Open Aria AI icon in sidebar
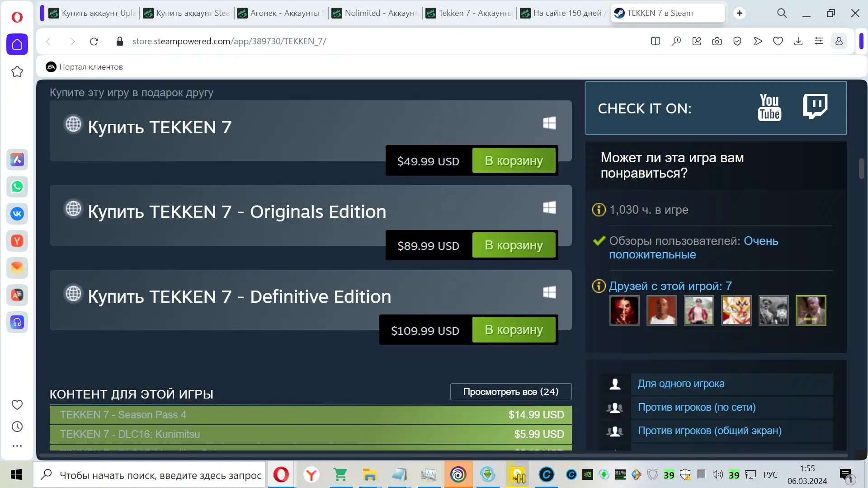 coord(17,160)
